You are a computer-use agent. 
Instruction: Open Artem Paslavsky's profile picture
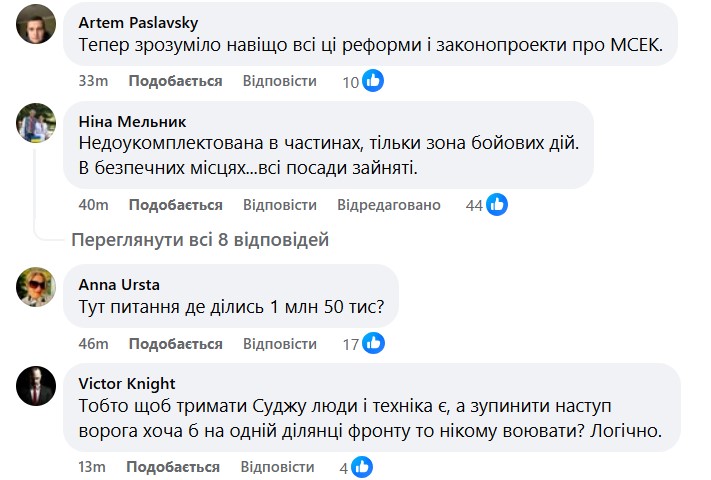click(x=37, y=23)
